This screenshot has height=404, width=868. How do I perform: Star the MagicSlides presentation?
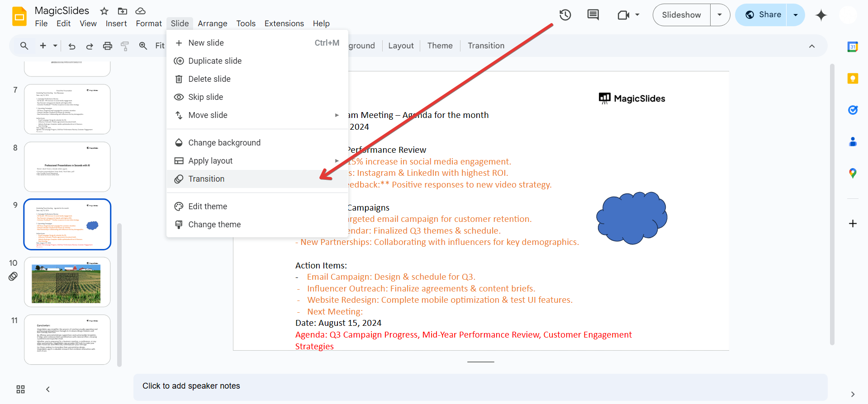pyautogui.click(x=104, y=11)
